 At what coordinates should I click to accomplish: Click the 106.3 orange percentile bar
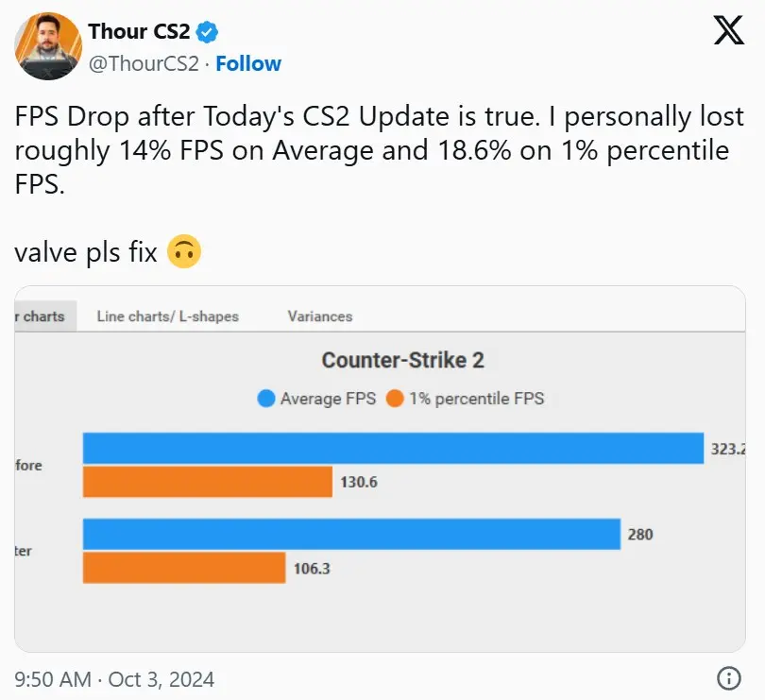coord(184,568)
